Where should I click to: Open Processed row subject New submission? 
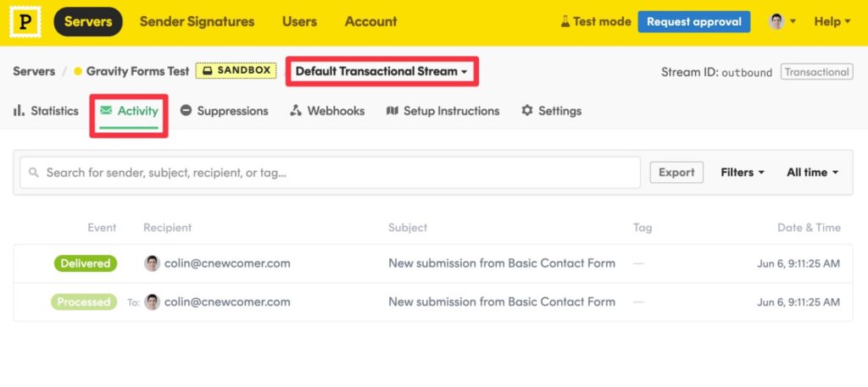pyautogui.click(x=502, y=301)
